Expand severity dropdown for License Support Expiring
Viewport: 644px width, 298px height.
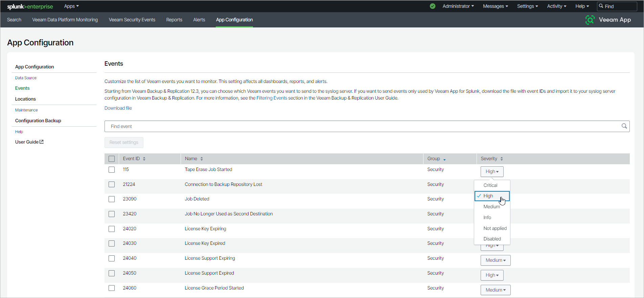point(496,260)
